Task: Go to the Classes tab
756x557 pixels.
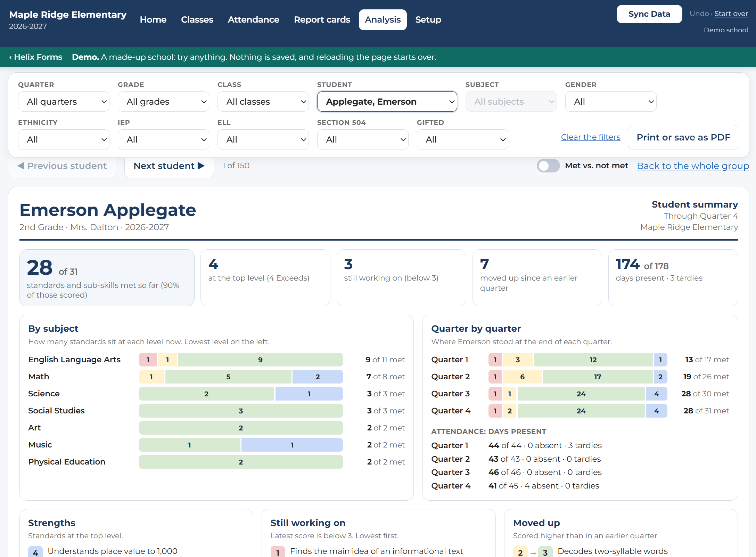Action: (x=197, y=20)
